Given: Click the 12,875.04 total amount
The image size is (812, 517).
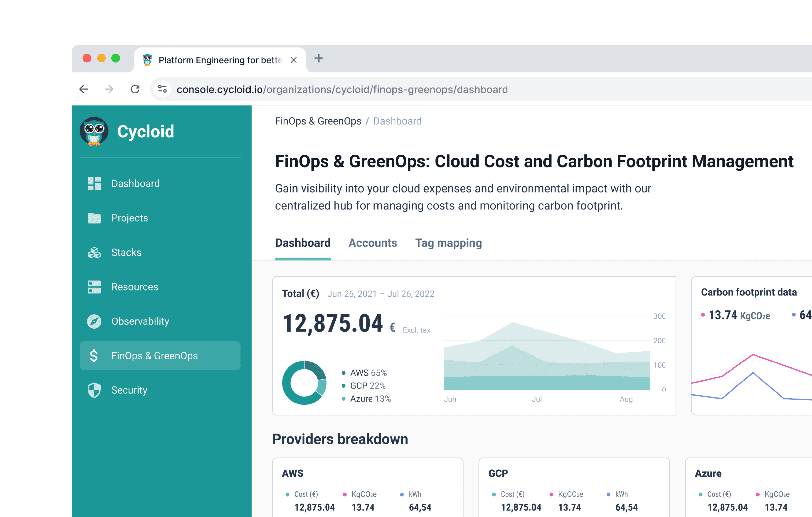Looking at the screenshot, I should pos(332,323).
